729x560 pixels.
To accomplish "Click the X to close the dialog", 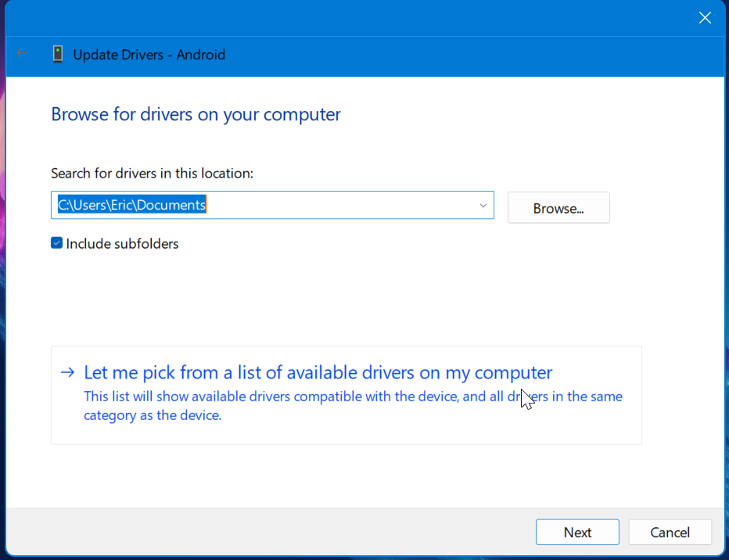I will pos(704,17).
